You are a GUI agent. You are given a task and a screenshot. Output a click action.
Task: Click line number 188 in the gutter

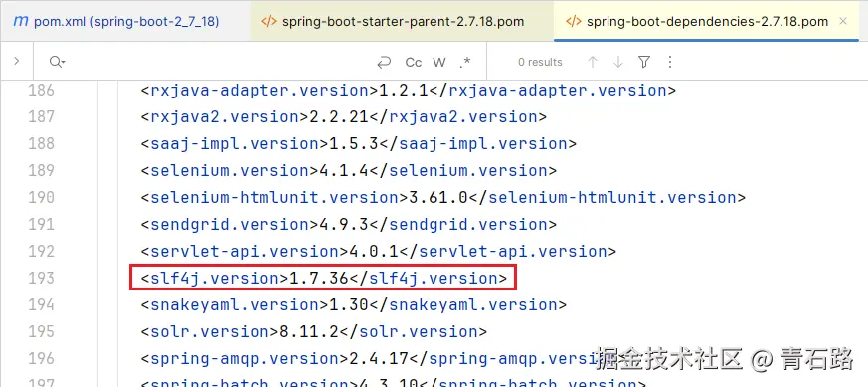coord(41,143)
